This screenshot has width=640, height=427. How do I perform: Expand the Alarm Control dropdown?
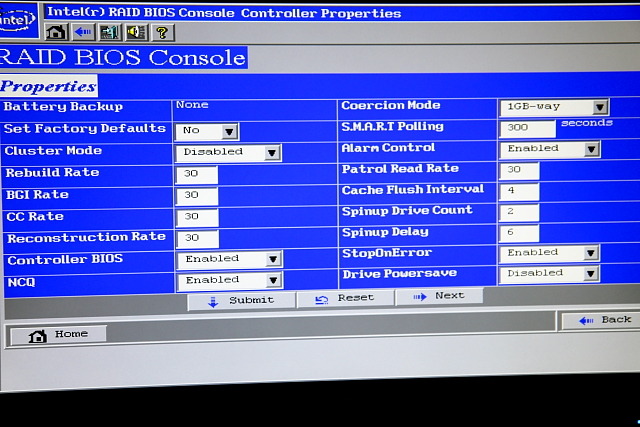click(550, 149)
